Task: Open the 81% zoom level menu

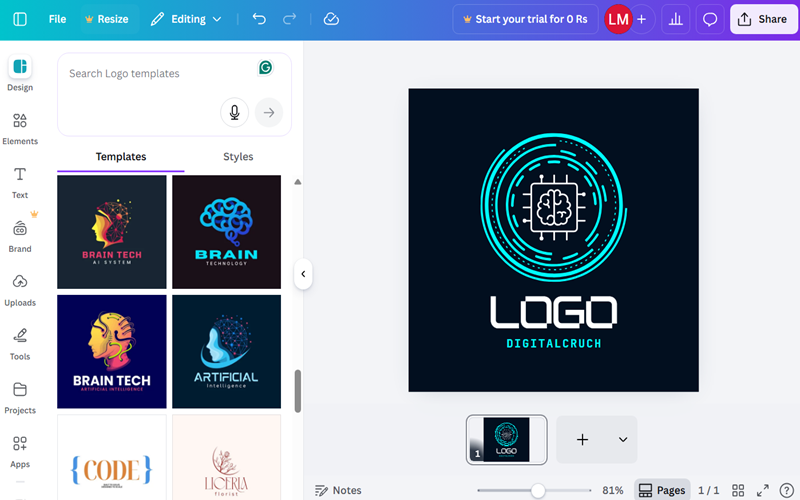Action: pos(613,490)
